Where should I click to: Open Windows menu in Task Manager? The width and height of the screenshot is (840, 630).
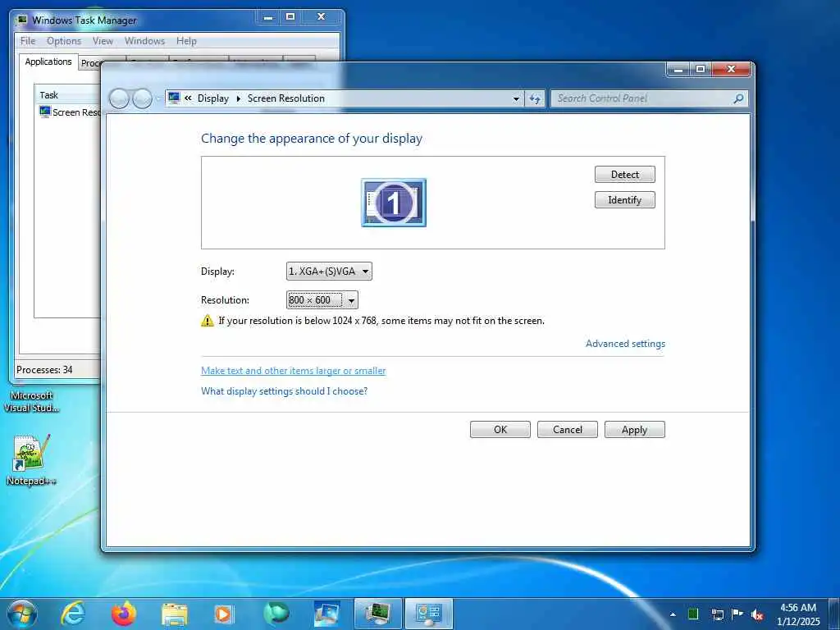144,41
